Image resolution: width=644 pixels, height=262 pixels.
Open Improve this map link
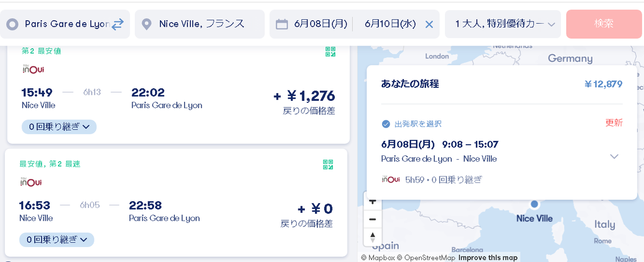(488, 258)
